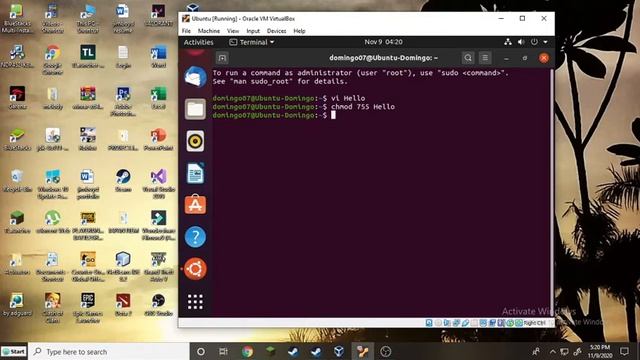Open Ubuntu Software from the dock
The image size is (640, 360).
pos(195,204)
